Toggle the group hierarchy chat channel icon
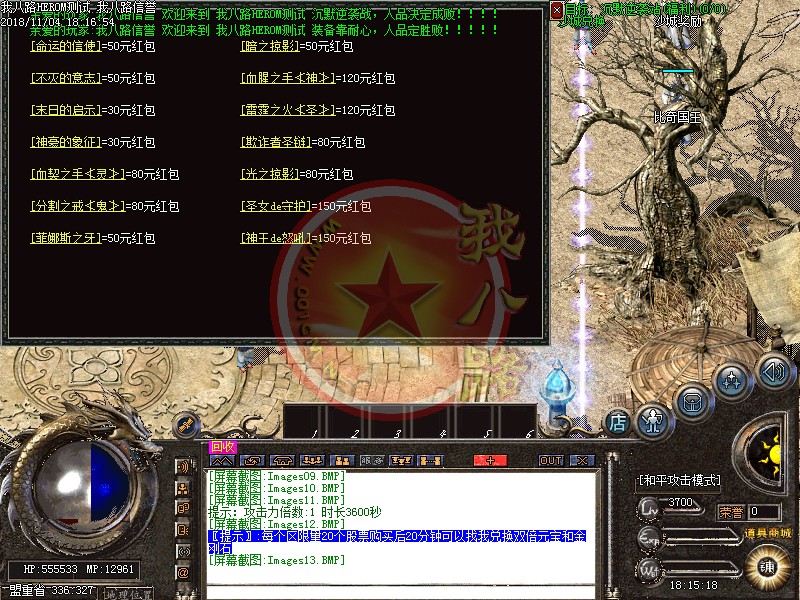Image resolution: width=800 pixels, height=600 pixels. (183, 488)
